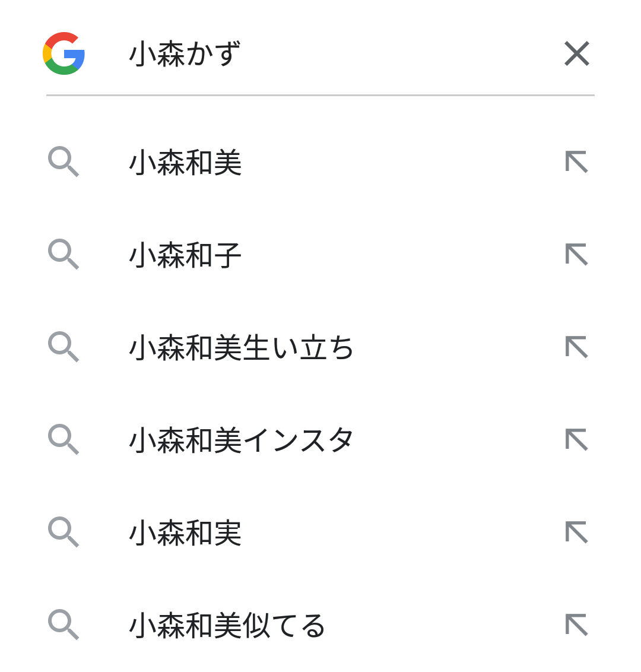Click the magnifier icon next to 小森和美
The height and width of the screenshot is (672, 641).
pos(64,161)
